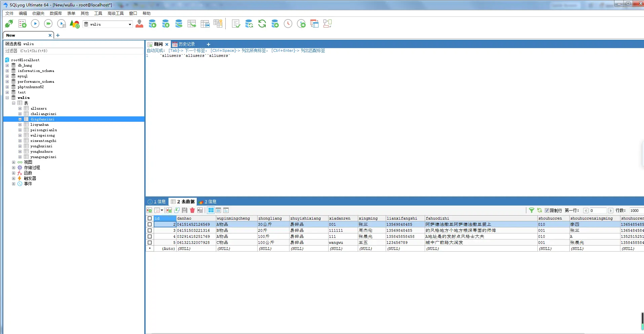The width and height of the screenshot is (644, 334).
Task: Refresh table data with green arrows icon
Action: pos(539,211)
